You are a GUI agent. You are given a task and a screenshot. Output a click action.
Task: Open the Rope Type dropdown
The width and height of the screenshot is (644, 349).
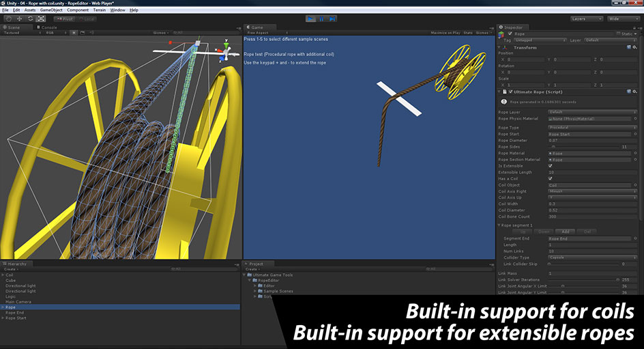pos(593,128)
